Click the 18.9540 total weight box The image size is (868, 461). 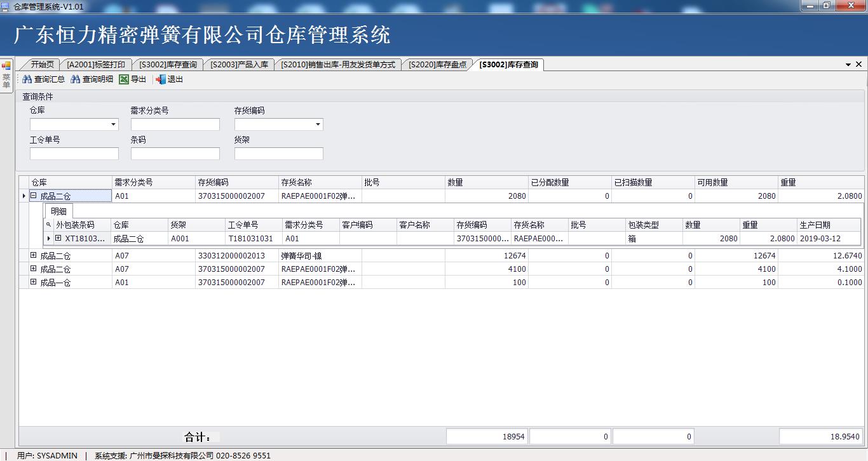point(821,436)
